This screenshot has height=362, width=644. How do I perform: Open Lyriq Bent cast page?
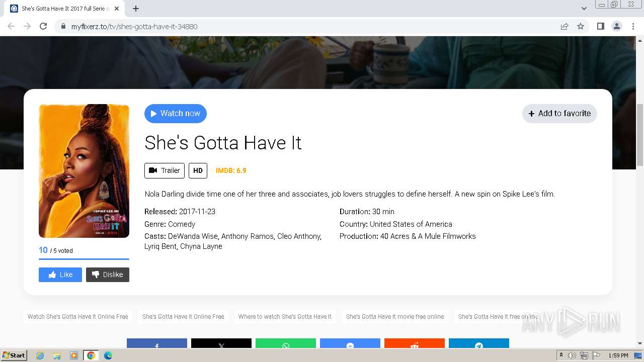pos(160,246)
